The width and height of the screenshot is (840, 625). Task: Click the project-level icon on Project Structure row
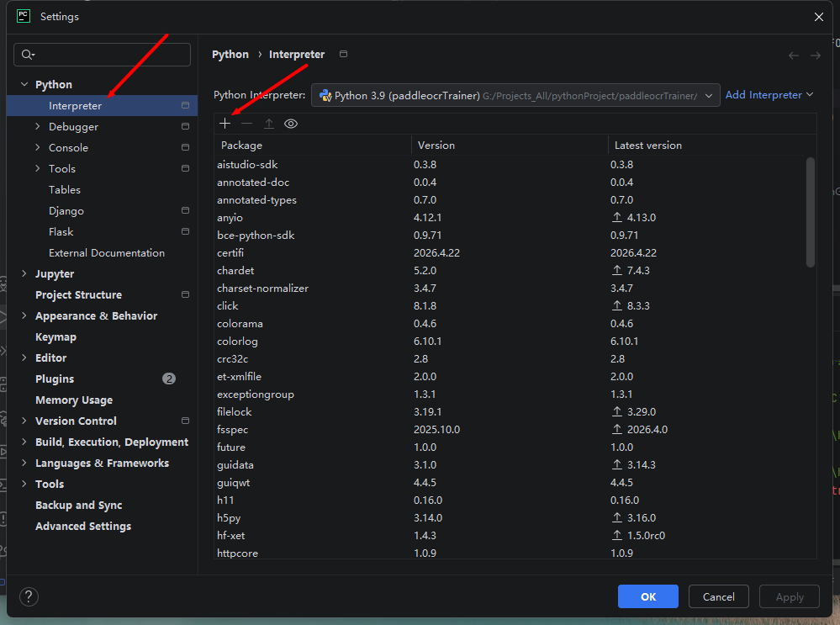click(185, 294)
